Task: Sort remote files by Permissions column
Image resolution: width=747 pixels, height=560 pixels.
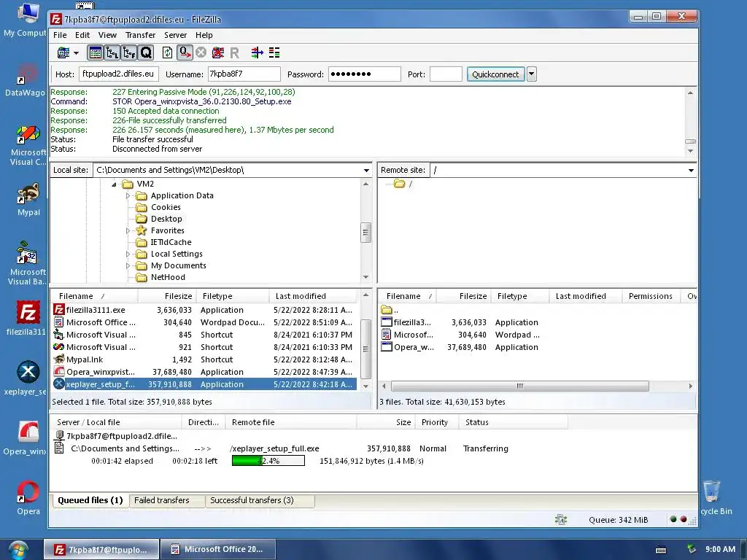Action: coord(651,296)
